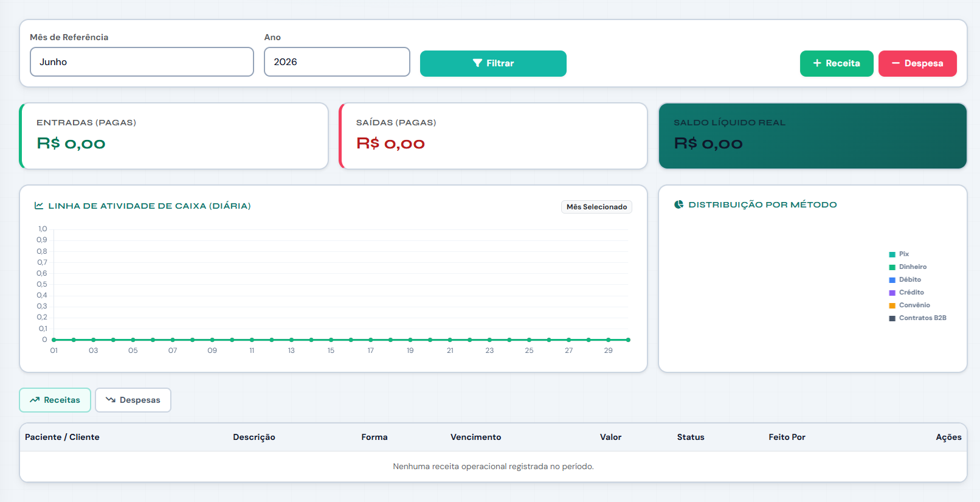Toggle Crédito legend entry in chart

(x=906, y=293)
